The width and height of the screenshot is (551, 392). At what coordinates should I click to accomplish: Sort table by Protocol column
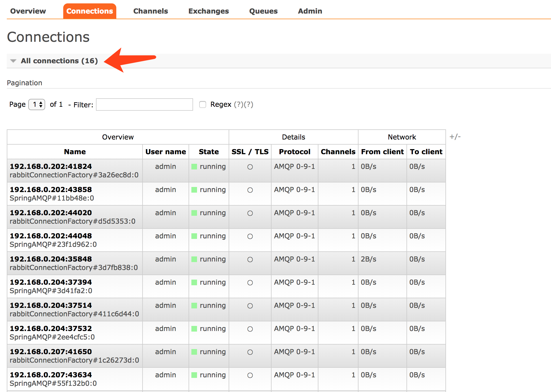295,152
